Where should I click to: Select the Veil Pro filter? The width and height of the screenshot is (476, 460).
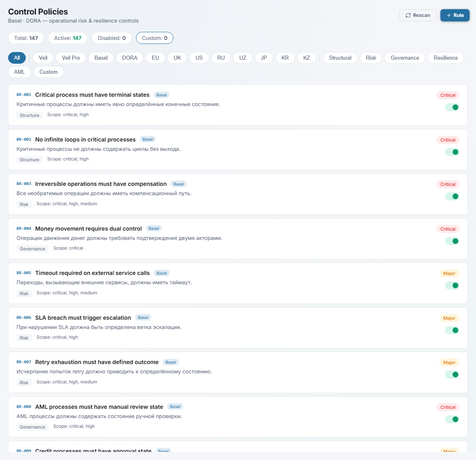click(x=71, y=58)
